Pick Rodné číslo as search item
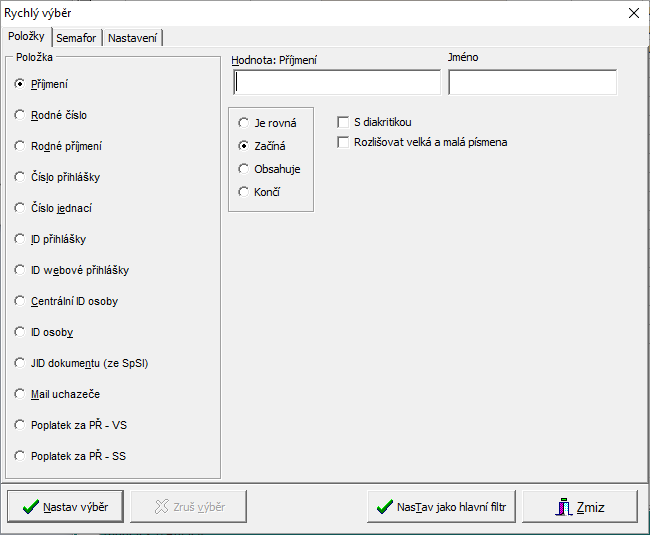This screenshot has width=650, height=535. [20, 115]
